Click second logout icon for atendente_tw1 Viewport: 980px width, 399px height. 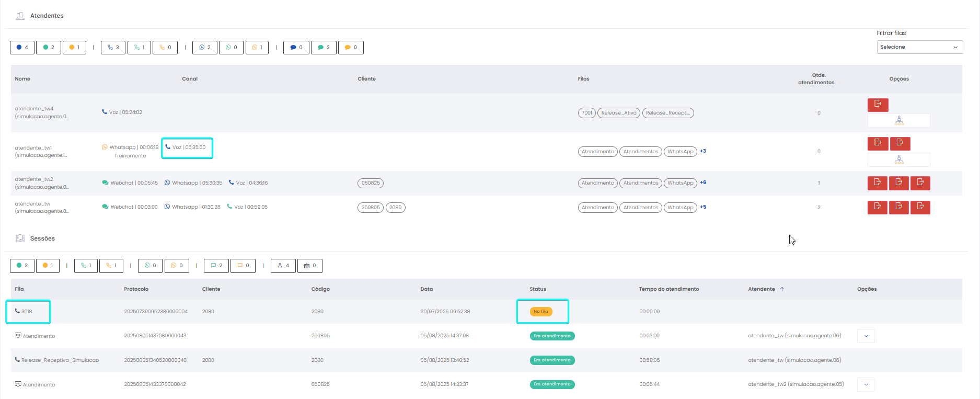click(x=900, y=143)
